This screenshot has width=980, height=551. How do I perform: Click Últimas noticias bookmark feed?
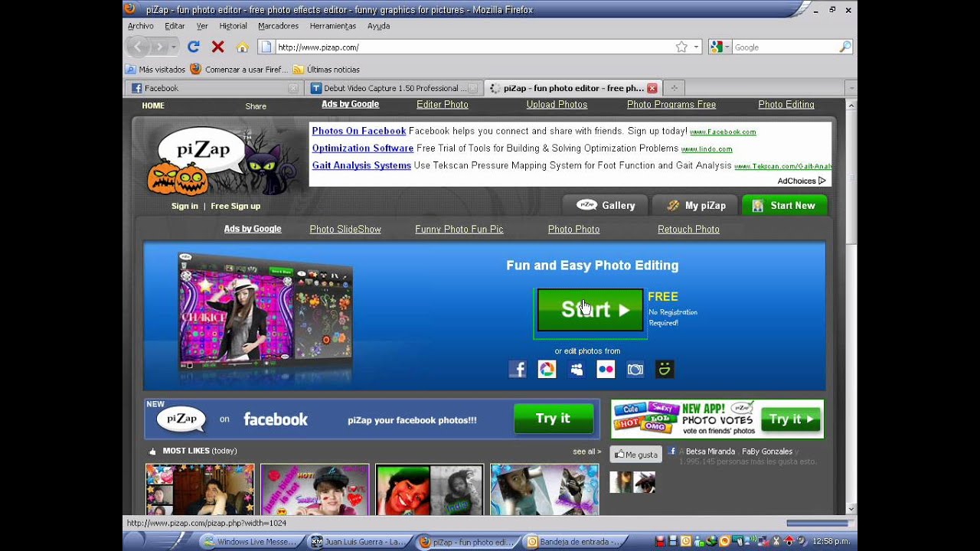coord(326,70)
